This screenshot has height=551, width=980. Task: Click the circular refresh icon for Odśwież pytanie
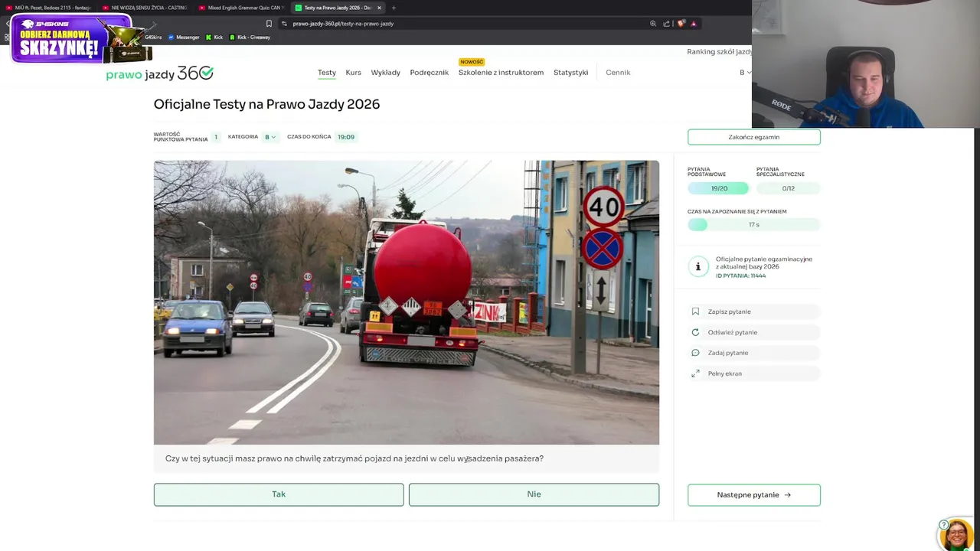pos(695,332)
